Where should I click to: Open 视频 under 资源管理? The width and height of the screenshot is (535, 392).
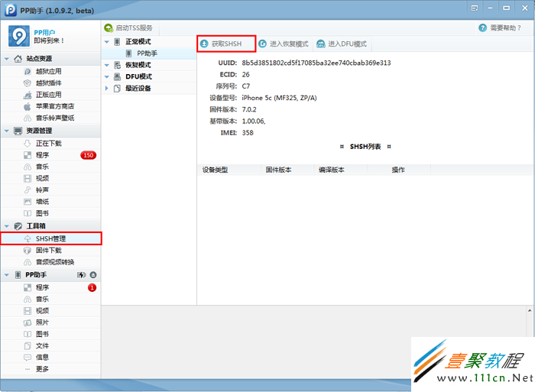pos(50,178)
